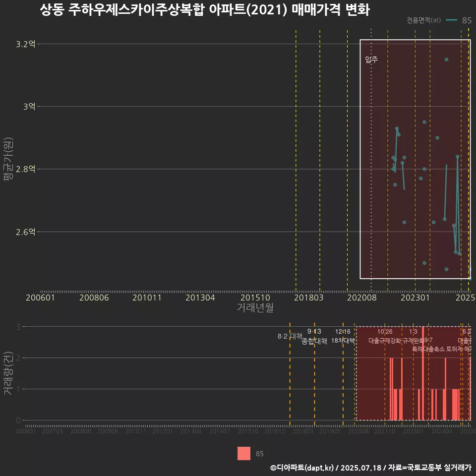The width and height of the screenshot is (476, 476).
Task: Click the 10·26 대출규제강화 policy annotation
Action: (385, 336)
